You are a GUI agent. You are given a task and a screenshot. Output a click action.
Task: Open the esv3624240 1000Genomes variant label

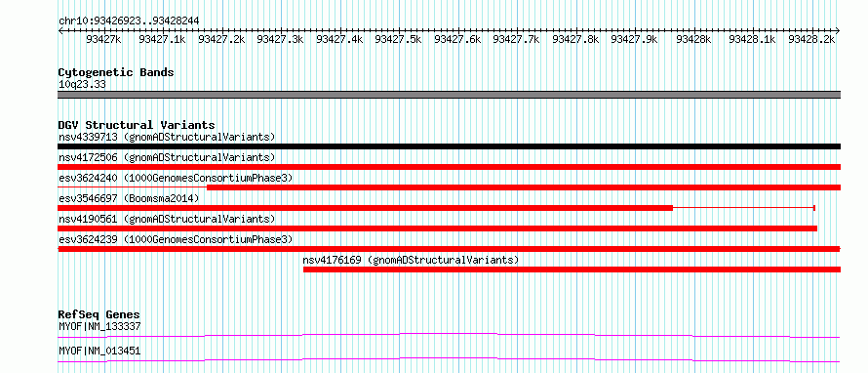click(176, 178)
